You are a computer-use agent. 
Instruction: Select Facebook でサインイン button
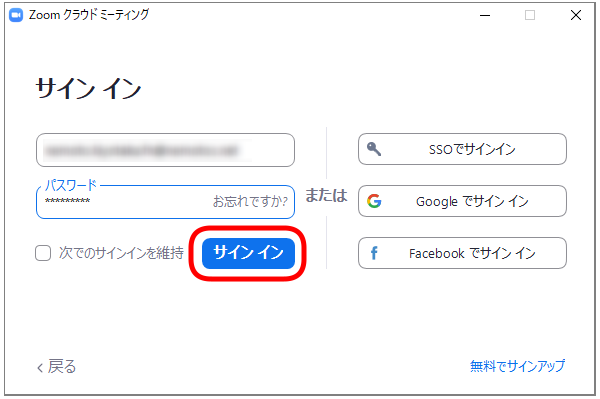point(462,253)
